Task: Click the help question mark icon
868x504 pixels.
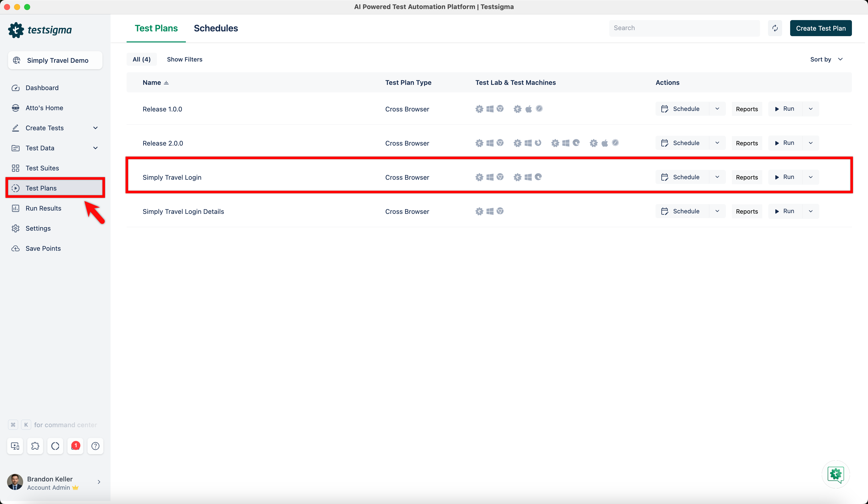Action: [x=95, y=446]
